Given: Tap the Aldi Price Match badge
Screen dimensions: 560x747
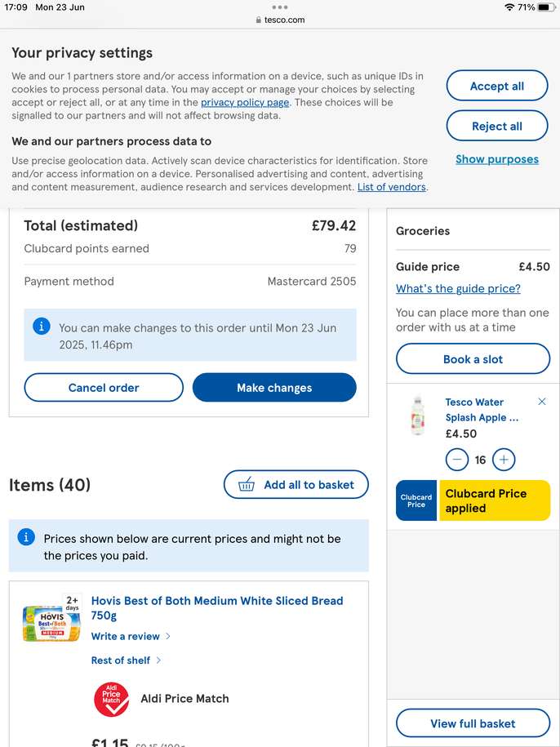Looking at the screenshot, I should pyautogui.click(x=111, y=699).
